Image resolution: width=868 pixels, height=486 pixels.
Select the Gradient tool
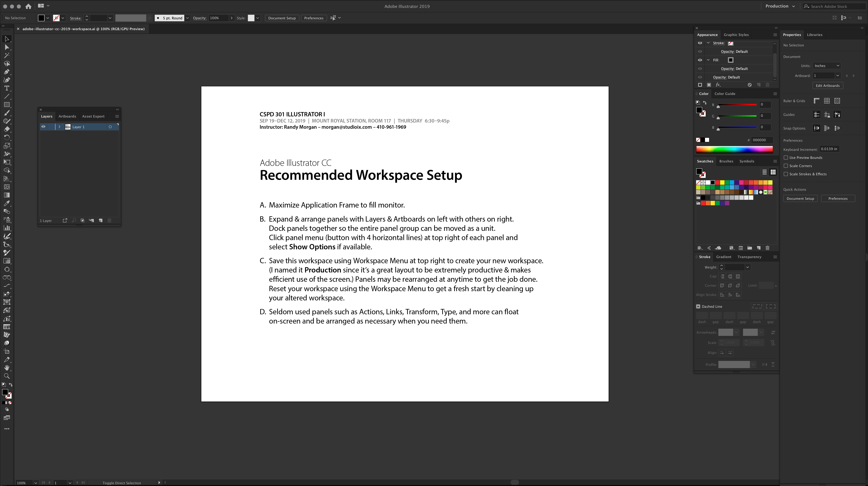7,195
